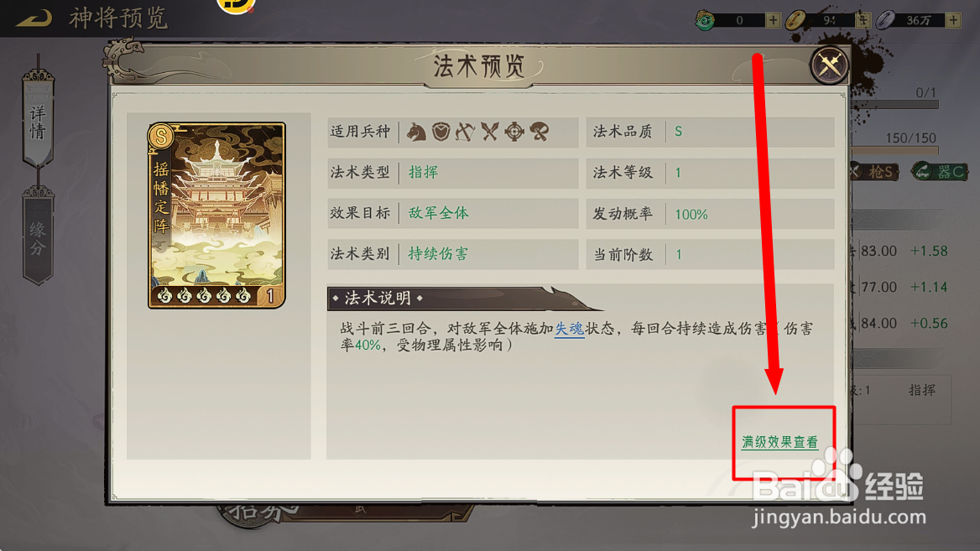Select the bow archer troop icon
The image size is (980, 551).
tap(465, 132)
